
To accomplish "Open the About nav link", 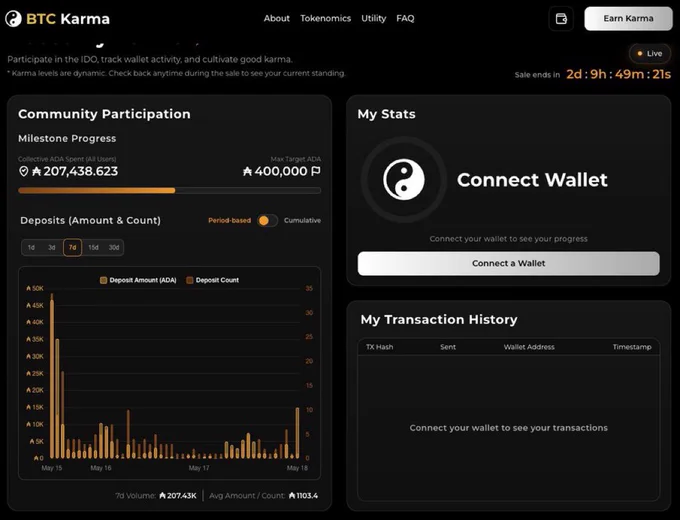I will coord(277,18).
